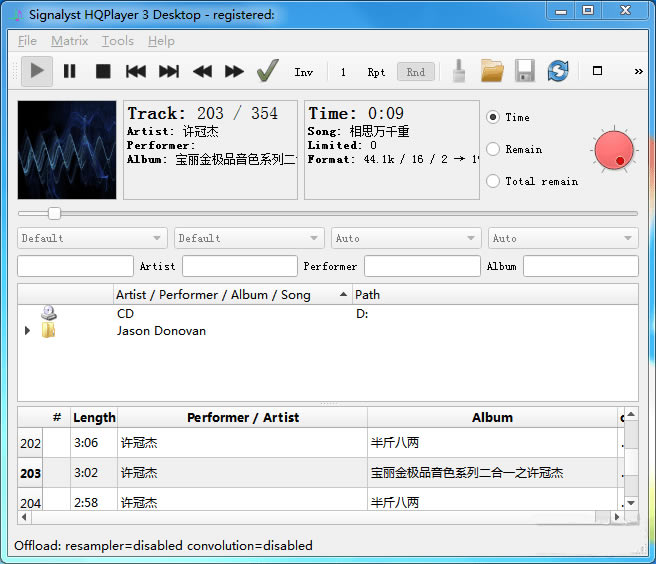The image size is (656, 564).
Task: Expand the Jason Donovan tree item
Action: 28,331
